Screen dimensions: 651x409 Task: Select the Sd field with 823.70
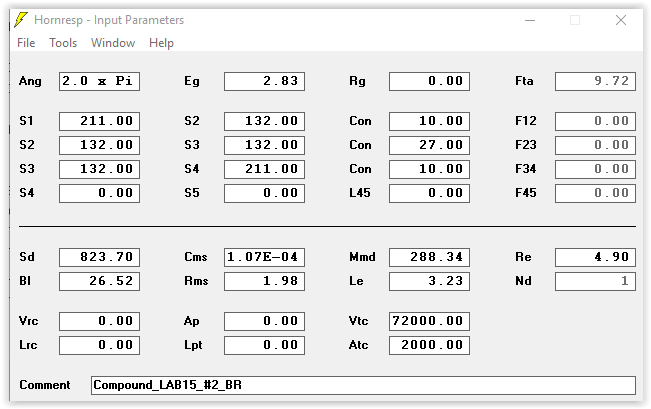click(x=99, y=257)
